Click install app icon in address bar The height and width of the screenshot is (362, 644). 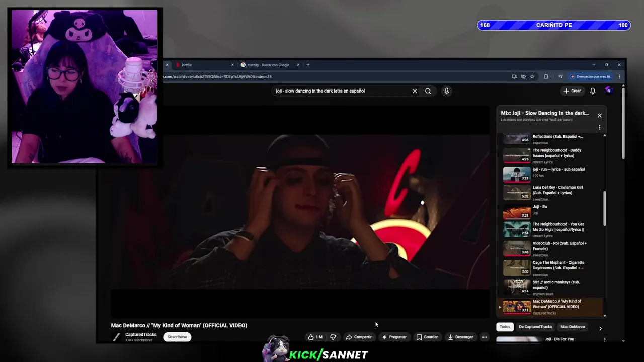pos(514,77)
